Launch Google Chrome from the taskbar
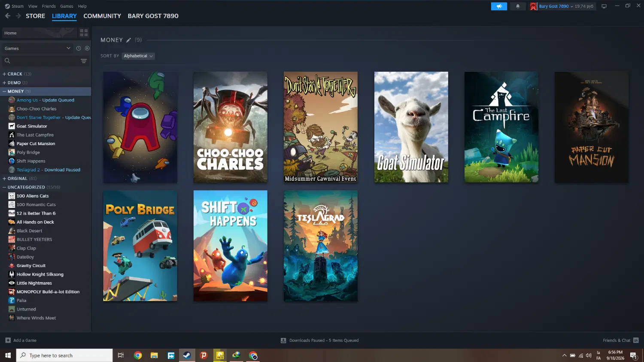The height and width of the screenshot is (362, 644). pyautogui.click(x=138, y=356)
